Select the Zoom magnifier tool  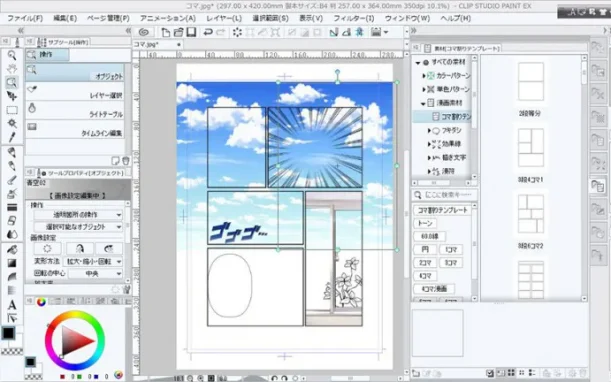tap(12, 55)
